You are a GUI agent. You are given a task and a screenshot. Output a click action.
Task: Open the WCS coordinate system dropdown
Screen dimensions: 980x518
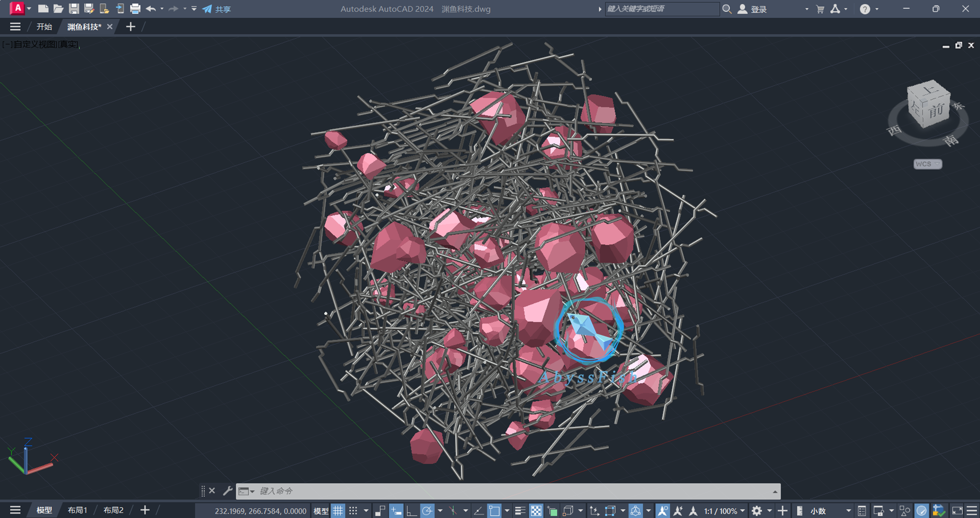pos(928,164)
